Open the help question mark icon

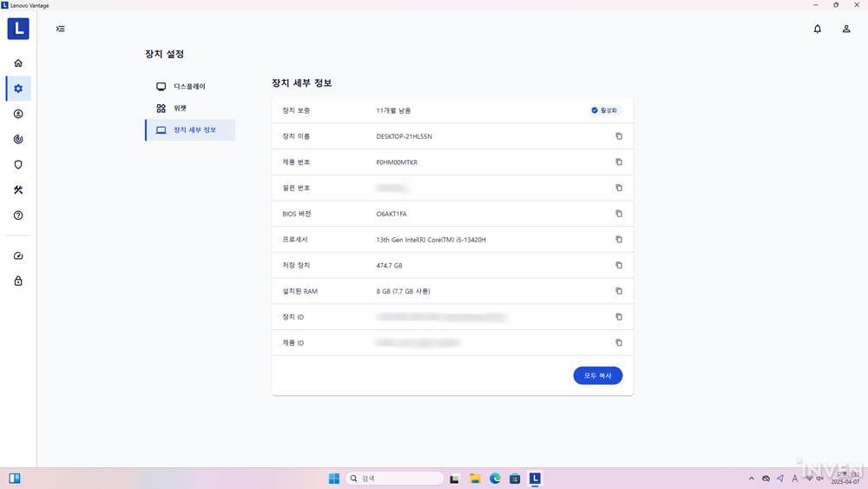click(18, 215)
